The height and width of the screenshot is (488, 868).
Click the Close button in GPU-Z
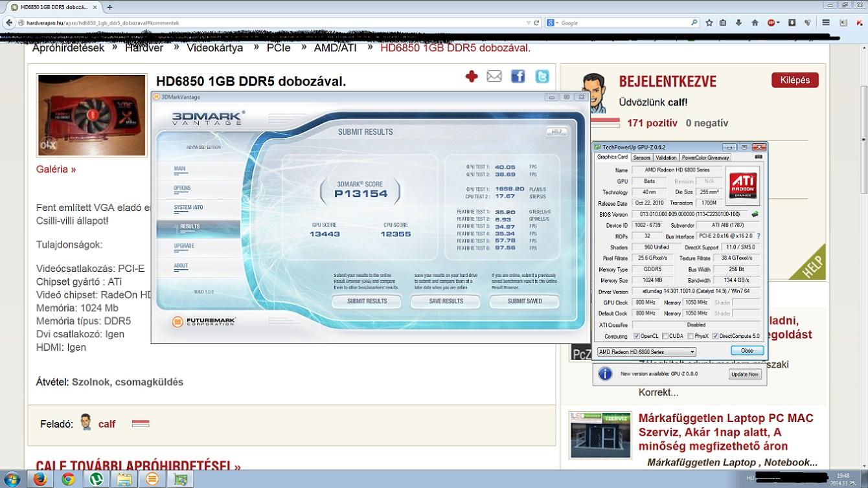(747, 351)
